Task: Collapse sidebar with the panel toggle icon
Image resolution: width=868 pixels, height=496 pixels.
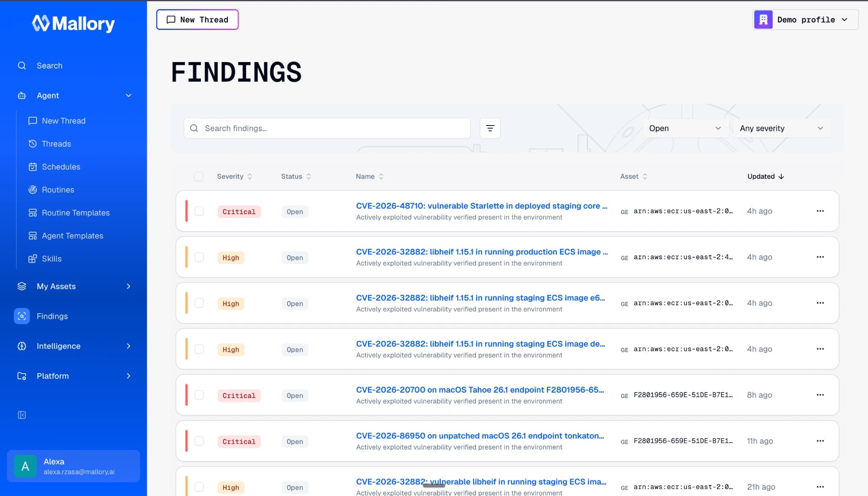Action: click(22, 415)
